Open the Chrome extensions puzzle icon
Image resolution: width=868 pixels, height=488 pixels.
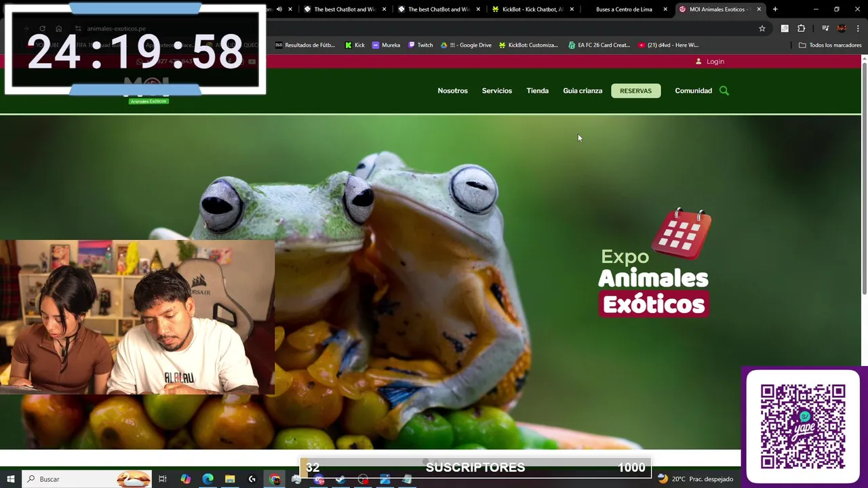tap(802, 28)
